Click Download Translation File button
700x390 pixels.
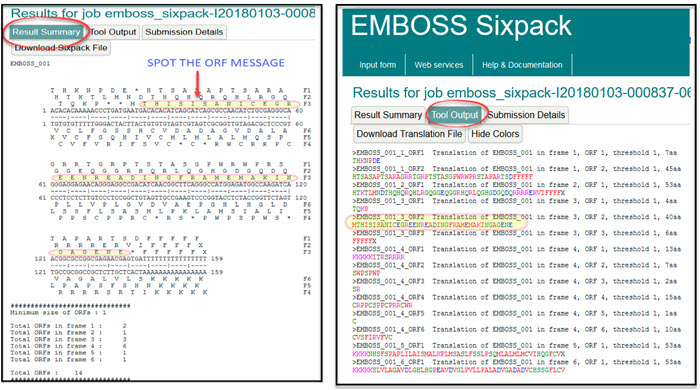click(409, 134)
